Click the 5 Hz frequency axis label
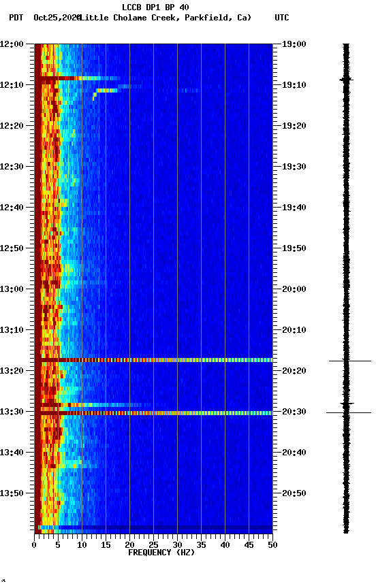 [x=58, y=545]
